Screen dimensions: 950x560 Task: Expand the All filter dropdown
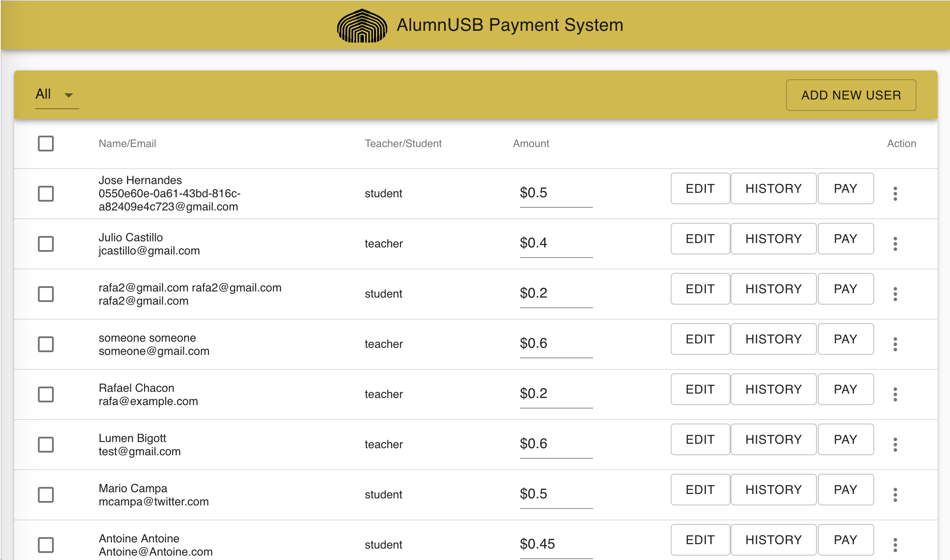coord(56,95)
